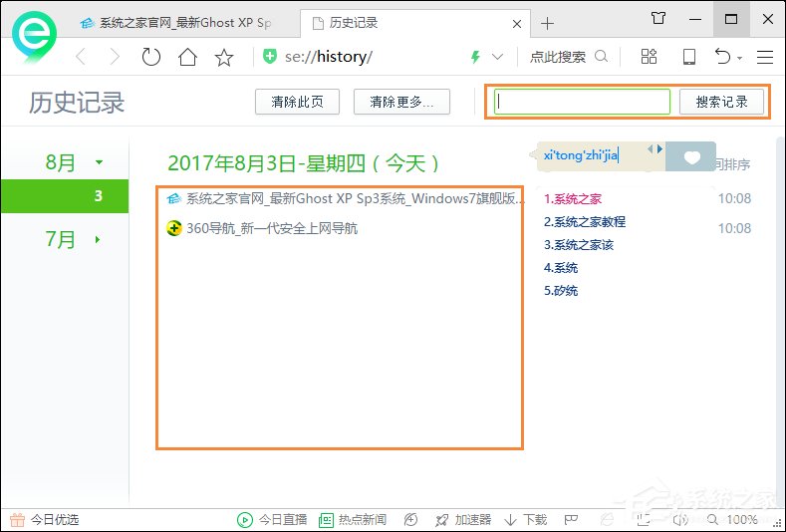Image resolution: width=786 pixels, height=532 pixels.
Task: Open 下载 downloads in status bar
Action: point(525,519)
